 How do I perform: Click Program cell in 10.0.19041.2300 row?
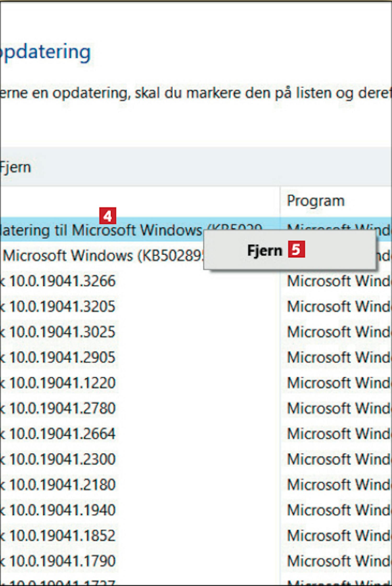[339, 459]
